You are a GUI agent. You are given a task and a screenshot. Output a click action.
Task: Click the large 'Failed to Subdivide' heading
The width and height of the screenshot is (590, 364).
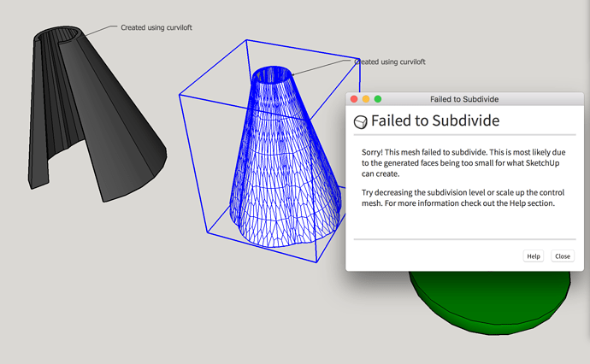tap(435, 120)
